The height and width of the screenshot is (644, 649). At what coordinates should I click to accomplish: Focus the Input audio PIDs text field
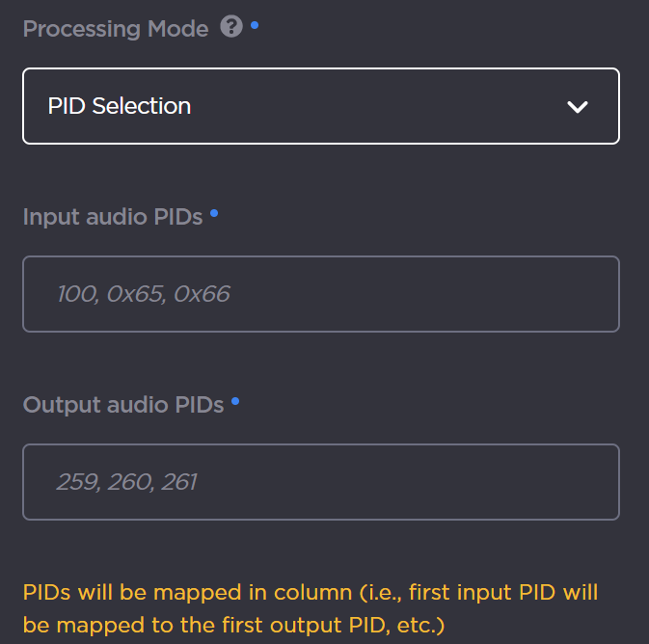[320, 294]
